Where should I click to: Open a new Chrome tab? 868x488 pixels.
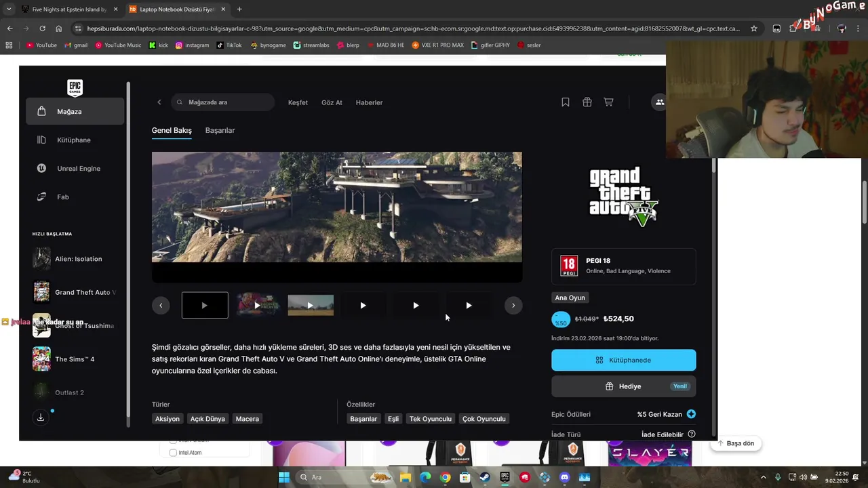239,9
